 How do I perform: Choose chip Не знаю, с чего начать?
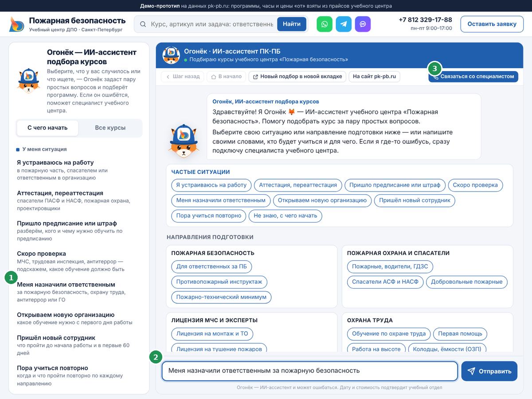pyautogui.click(x=286, y=216)
